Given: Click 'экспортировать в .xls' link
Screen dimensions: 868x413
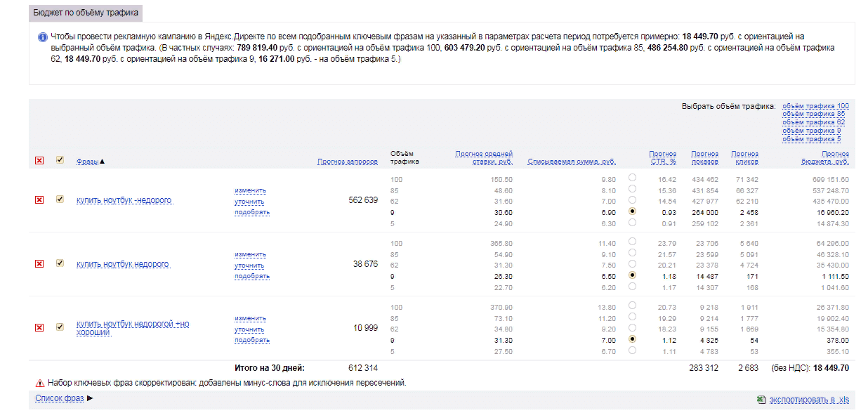Looking at the screenshot, I should (x=809, y=400).
